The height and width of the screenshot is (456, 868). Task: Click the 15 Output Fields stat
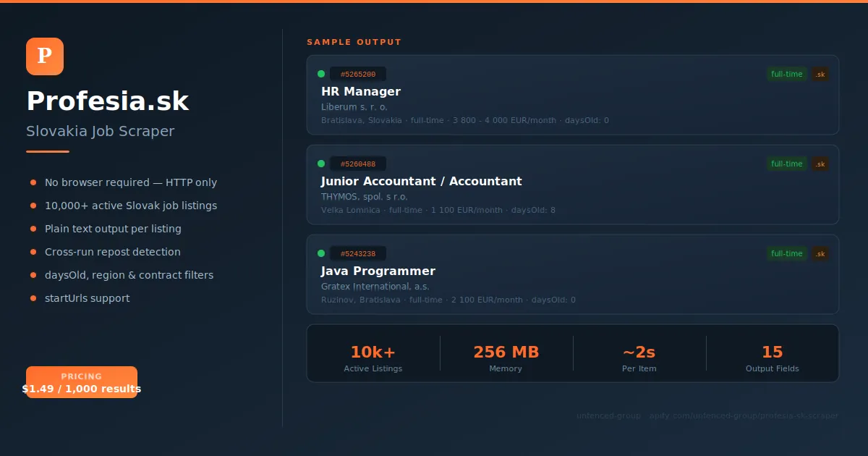tap(773, 358)
